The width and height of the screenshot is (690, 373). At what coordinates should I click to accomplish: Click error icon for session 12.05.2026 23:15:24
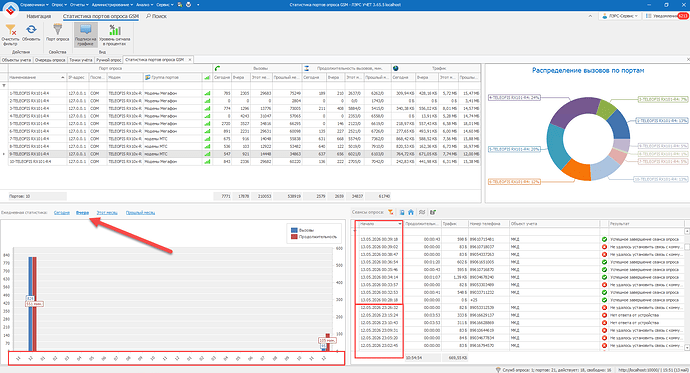click(x=604, y=315)
